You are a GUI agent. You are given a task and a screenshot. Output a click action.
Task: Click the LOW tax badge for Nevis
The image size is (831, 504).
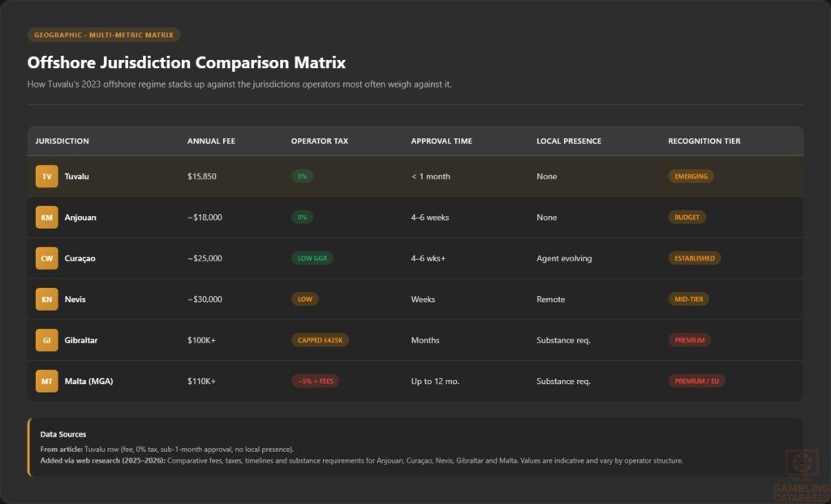point(305,299)
